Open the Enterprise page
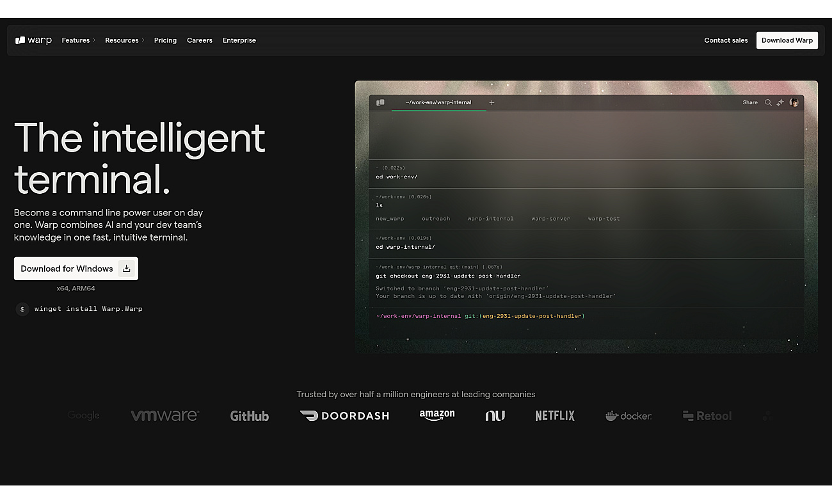The image size is (832, 504). [239, 40]
